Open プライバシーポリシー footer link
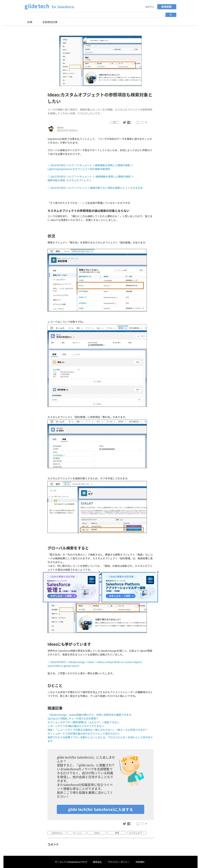The image size is (201, 868). click(x=119, y=862)
